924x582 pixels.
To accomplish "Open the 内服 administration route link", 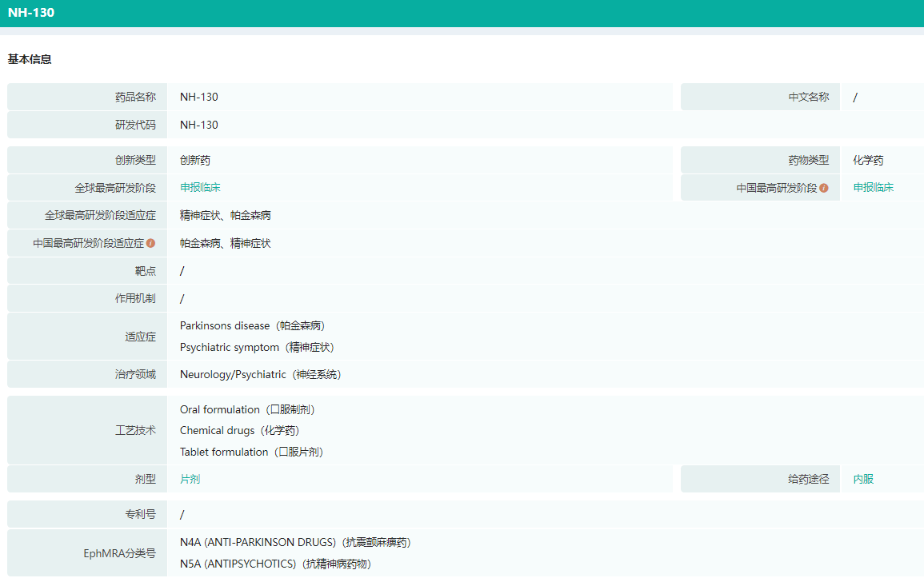I will pos(863,480).
